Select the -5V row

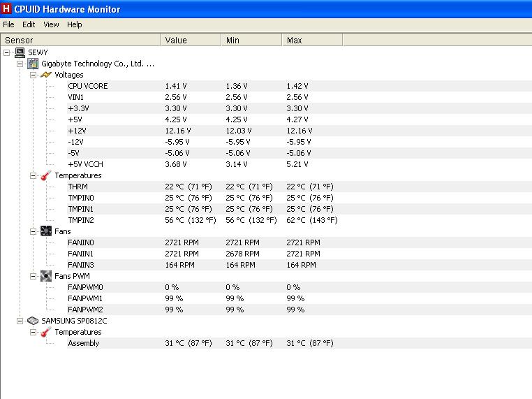(x=300, y=153)
